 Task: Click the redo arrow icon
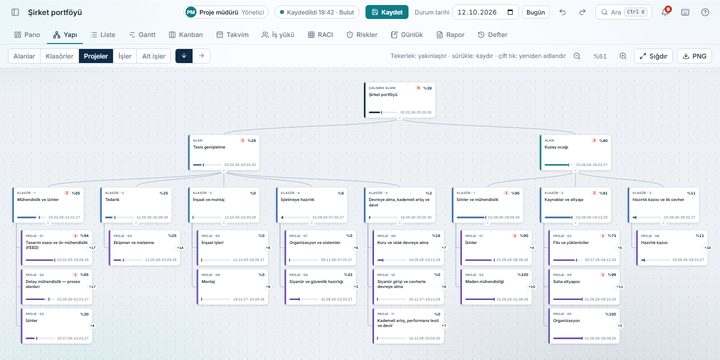pyautogui.click(x=582, y=12)
